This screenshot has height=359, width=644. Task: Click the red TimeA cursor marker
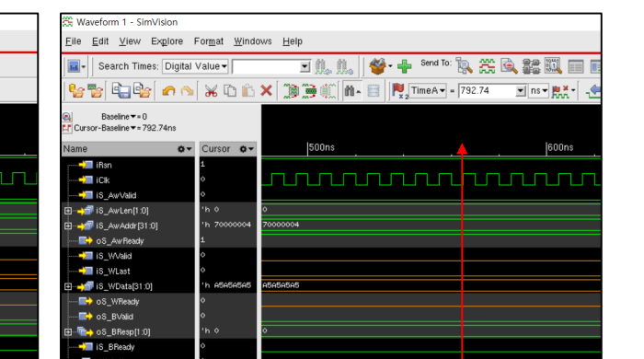click(462, 149)
